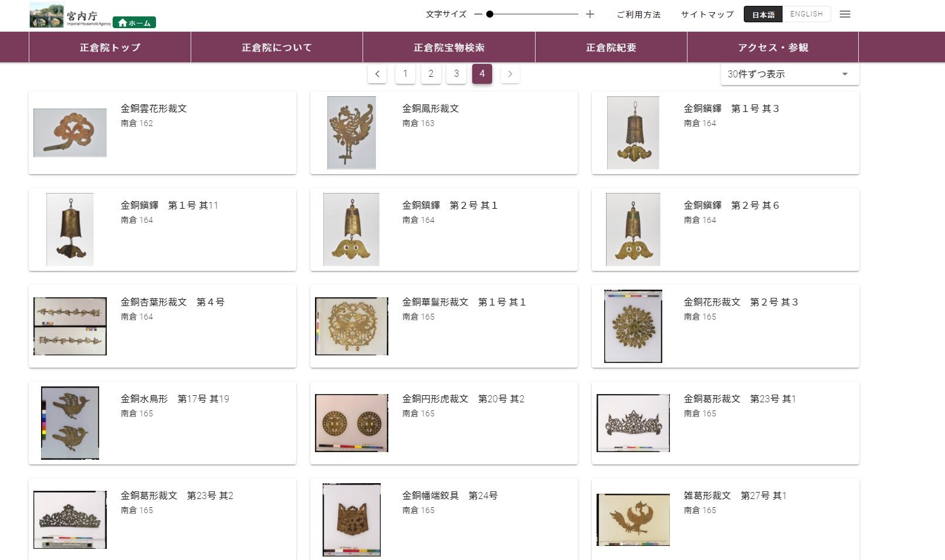Open 金銅鳳形裁文 phoenix thumbnail
Viewport: 945px width, 560px height.
point(351,133)
